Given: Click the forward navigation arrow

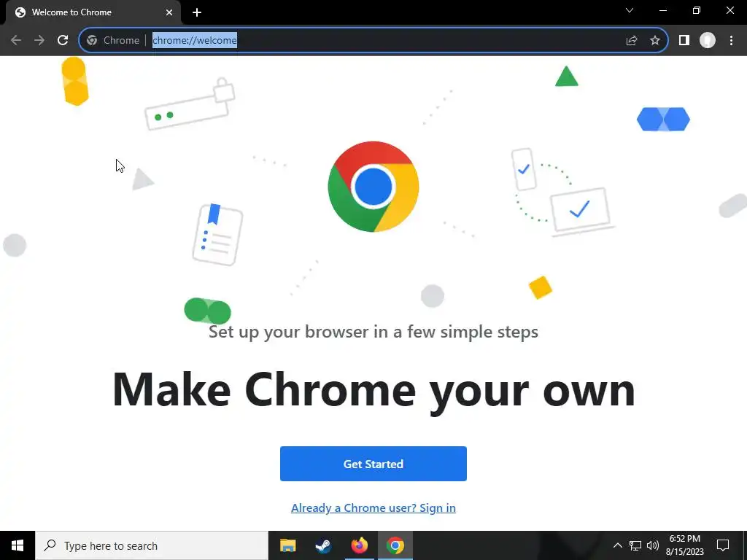Looking at the screenshot, I should pyautogui.click(x=39, y=41).
